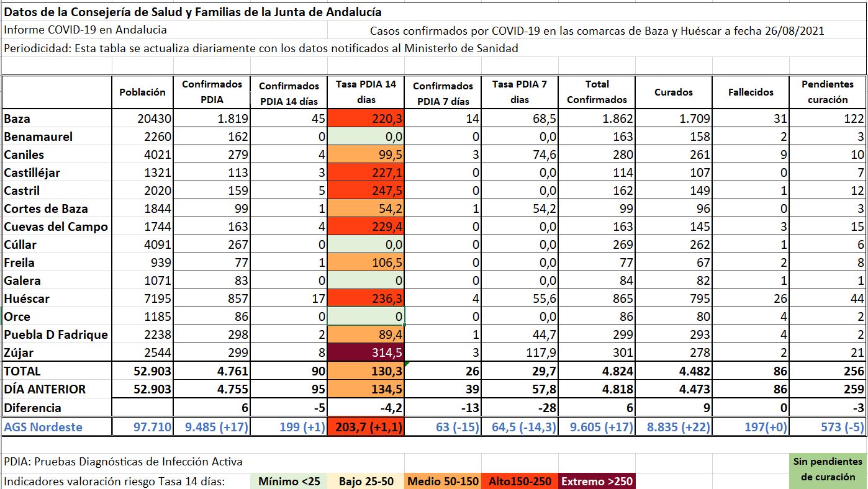The width and height of the screenshot is (868, 489).
Task: Click the 'Mínimo <25' legend cell
Action: click(x=289, y=481)
